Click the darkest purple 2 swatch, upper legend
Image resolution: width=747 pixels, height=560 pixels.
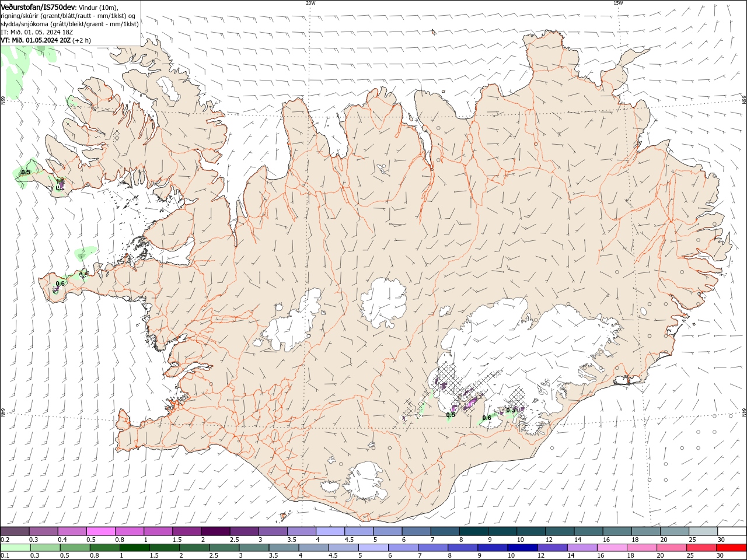pos(215,531)
